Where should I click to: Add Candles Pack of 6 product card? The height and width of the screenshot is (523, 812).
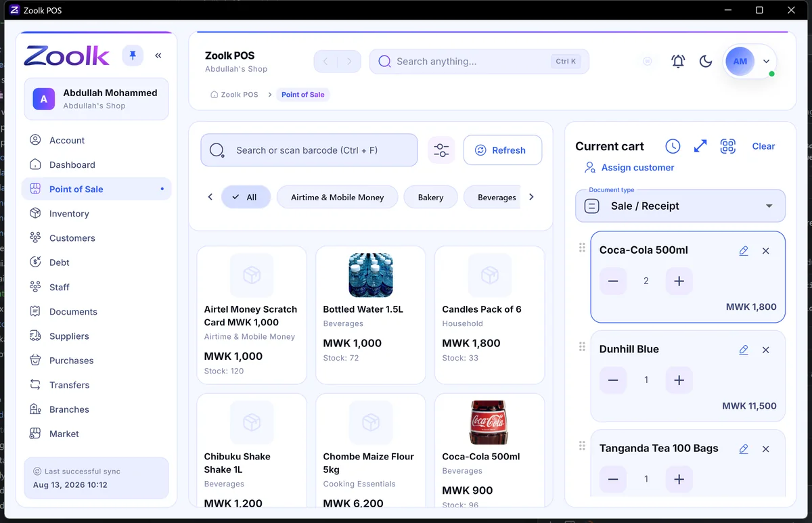point(490,315)
